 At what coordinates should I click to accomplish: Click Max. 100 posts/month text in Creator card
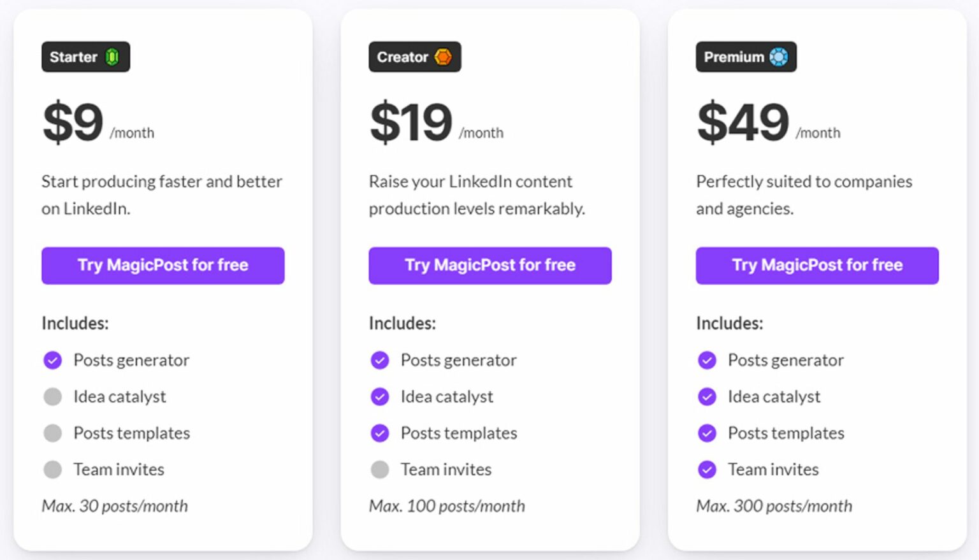click(x=446, y=506)
